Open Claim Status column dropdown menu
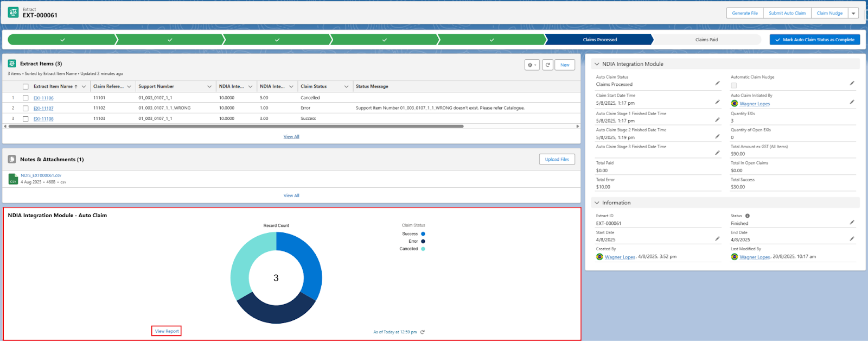868x341 pixels. click(346, 87)
